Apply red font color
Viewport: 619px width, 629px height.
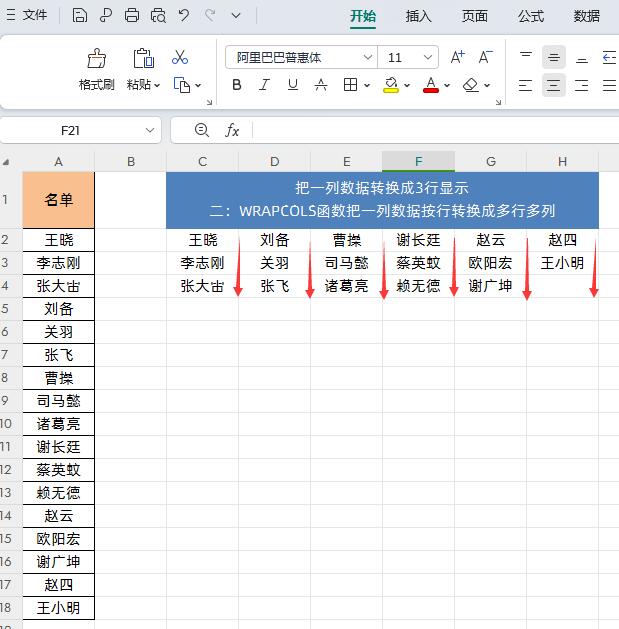(x=431, y=85)
